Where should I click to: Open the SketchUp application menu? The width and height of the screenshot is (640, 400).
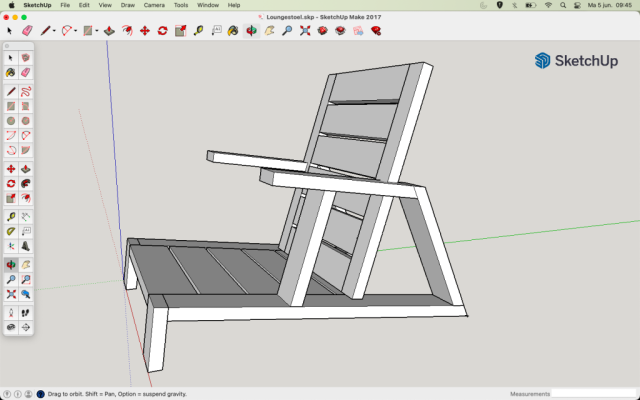pyautogui.click(x=37, y=5)
